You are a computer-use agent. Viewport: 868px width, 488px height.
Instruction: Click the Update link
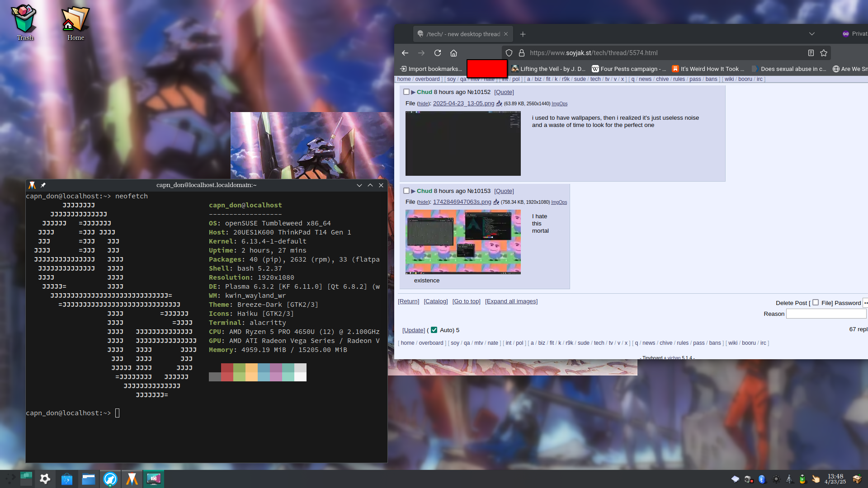414,330
